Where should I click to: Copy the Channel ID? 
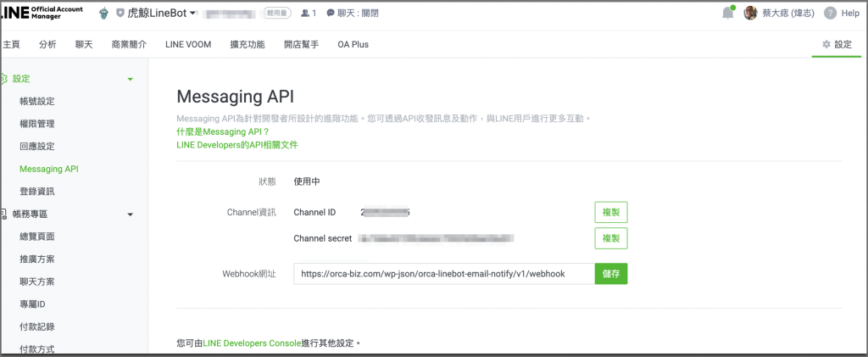[x=610, y=212]
